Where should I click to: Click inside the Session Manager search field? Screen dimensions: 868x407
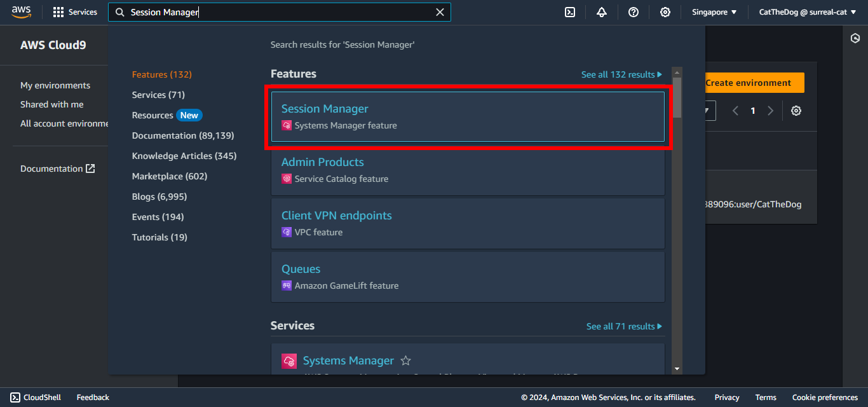click(x=280, y=12)
